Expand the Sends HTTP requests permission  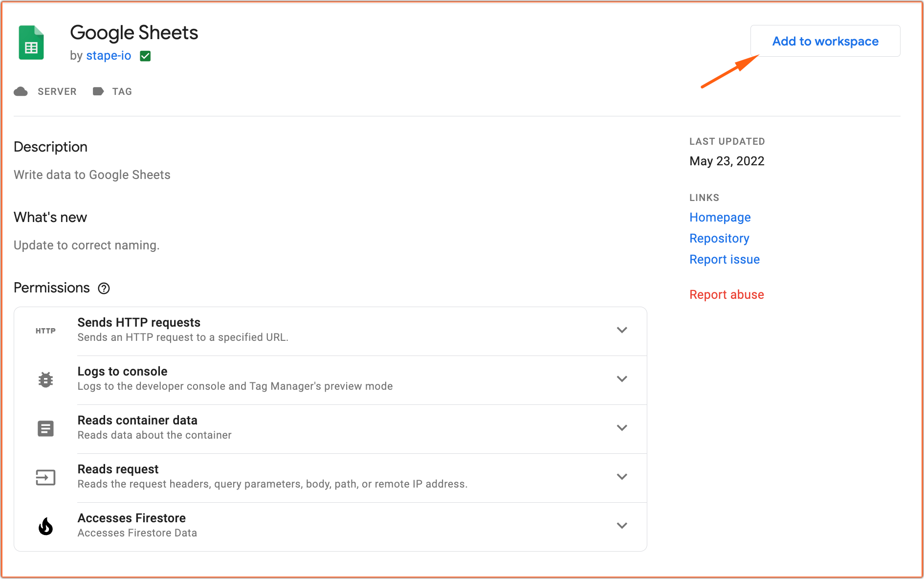[x=622, y=330]
